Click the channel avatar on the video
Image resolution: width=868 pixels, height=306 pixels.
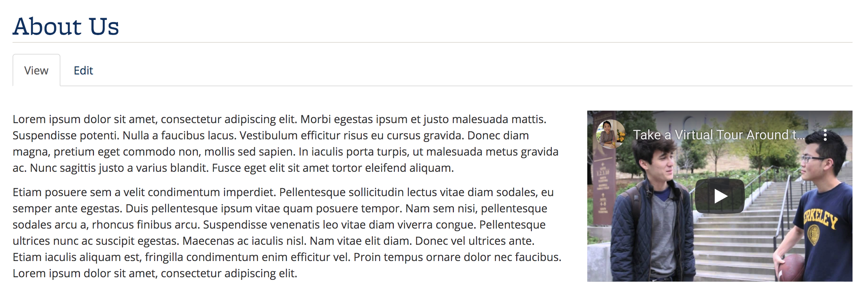pos(610,134)
